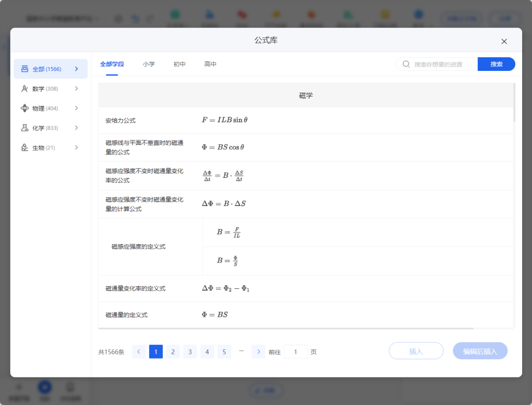The image size is (532, 405).
Task: Click the 搜索 button
Action: pos(496,64)
